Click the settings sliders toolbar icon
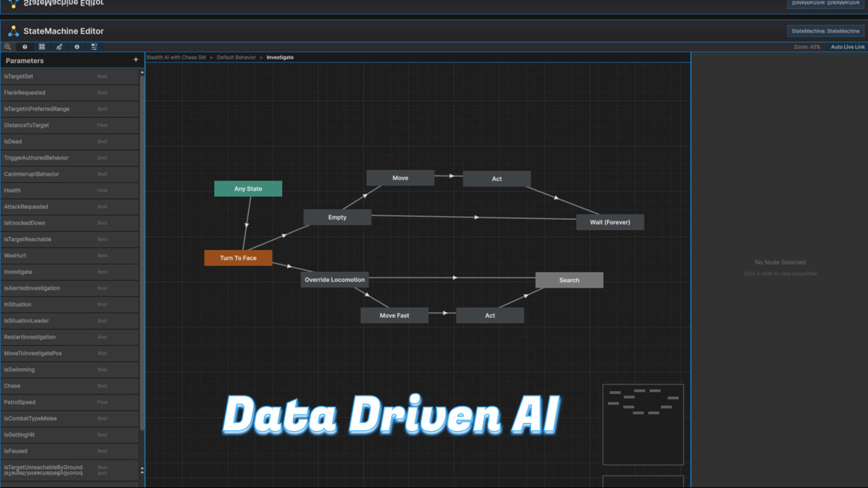 (94, 47)
